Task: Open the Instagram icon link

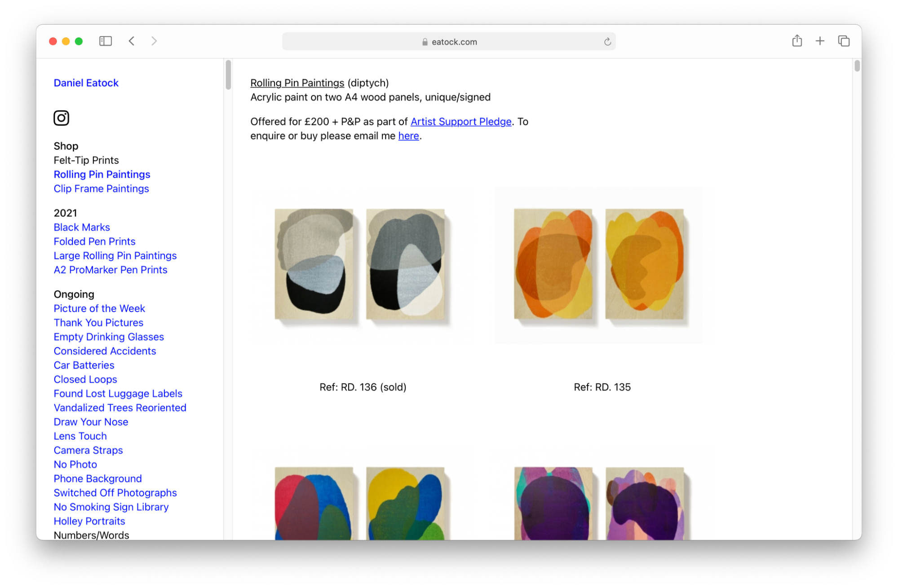Action: click(x=61, y=118)
